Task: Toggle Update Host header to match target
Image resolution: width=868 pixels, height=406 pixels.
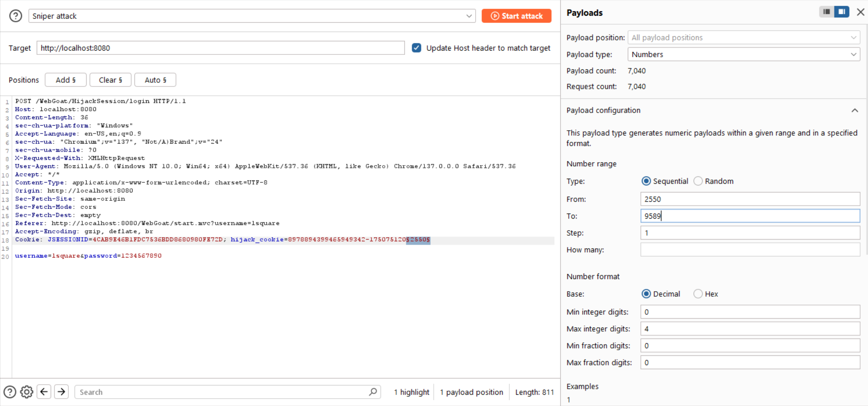Action: 417,48
